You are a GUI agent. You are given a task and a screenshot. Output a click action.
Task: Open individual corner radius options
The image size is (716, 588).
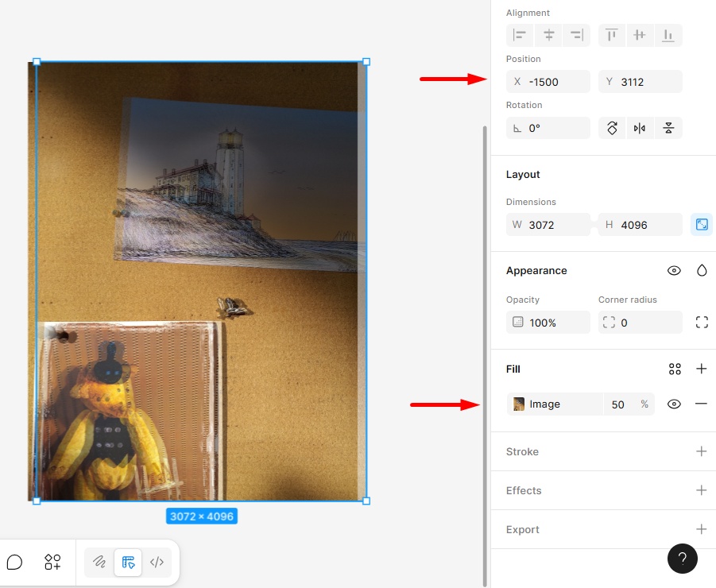pos(702,323)
